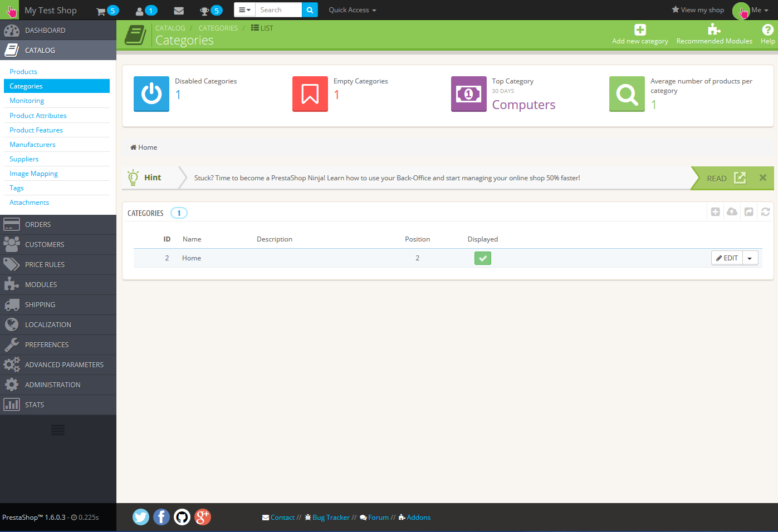
Task: Click the import arrow icon in Categories panel
Action: [x=749, y=212]
